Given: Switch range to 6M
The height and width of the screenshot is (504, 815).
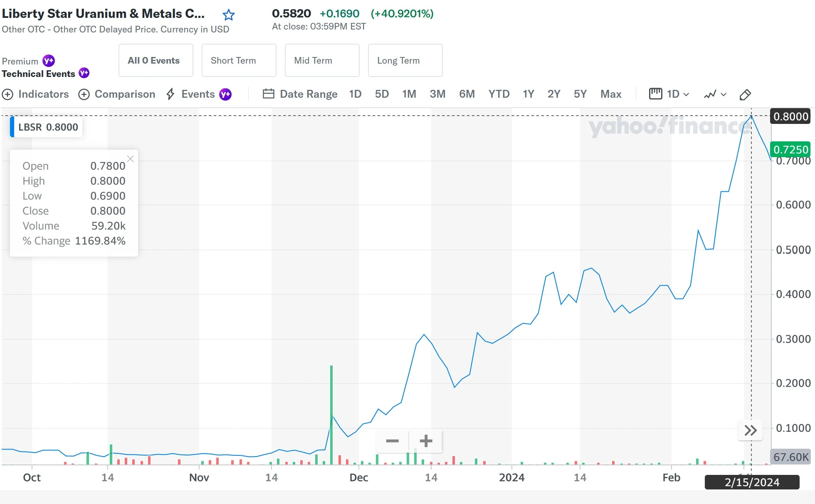Looking at the screenshot, I should (x=467, y=94).
